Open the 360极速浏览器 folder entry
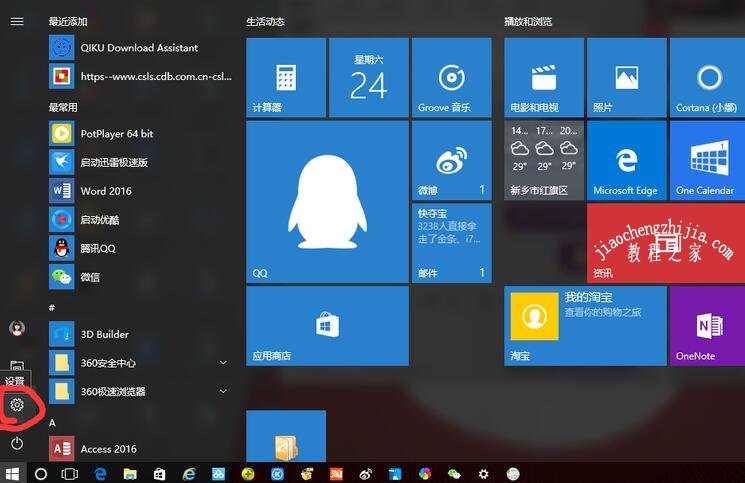 point(142,391)
